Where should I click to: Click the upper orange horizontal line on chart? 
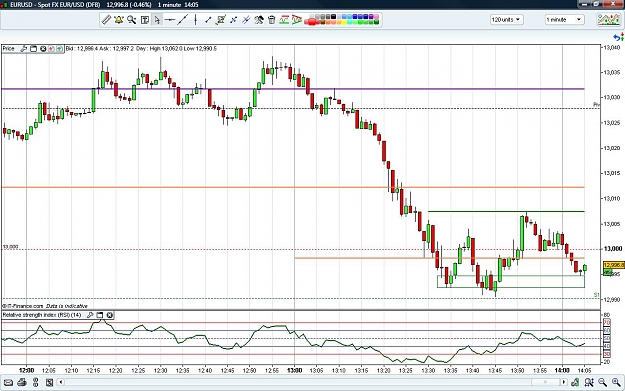293,187
